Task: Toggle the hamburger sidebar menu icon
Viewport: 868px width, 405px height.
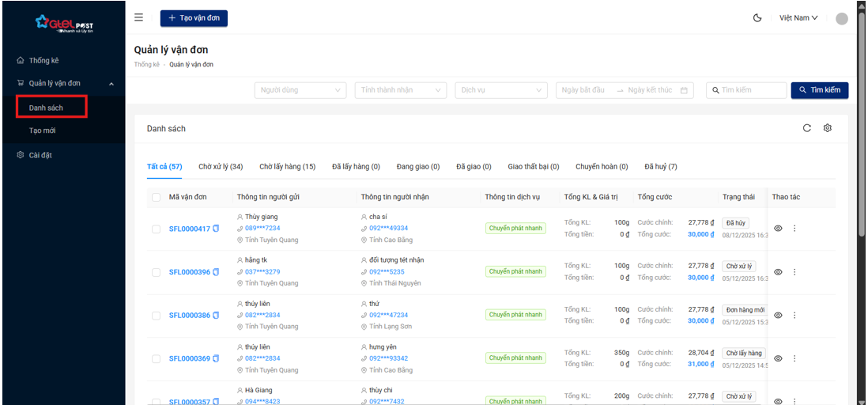Action: point(139,17)
